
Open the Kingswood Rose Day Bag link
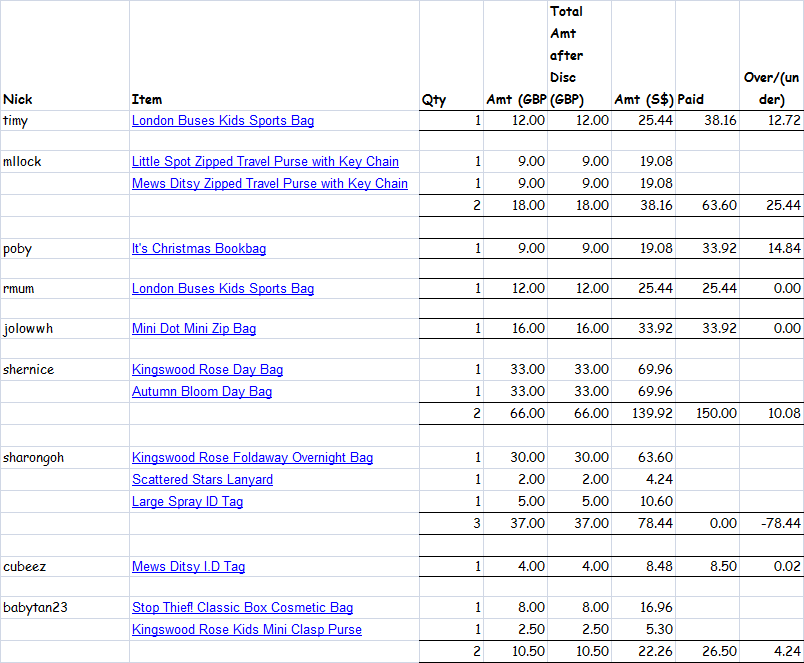pyautogui.click(x=207, y=370)
